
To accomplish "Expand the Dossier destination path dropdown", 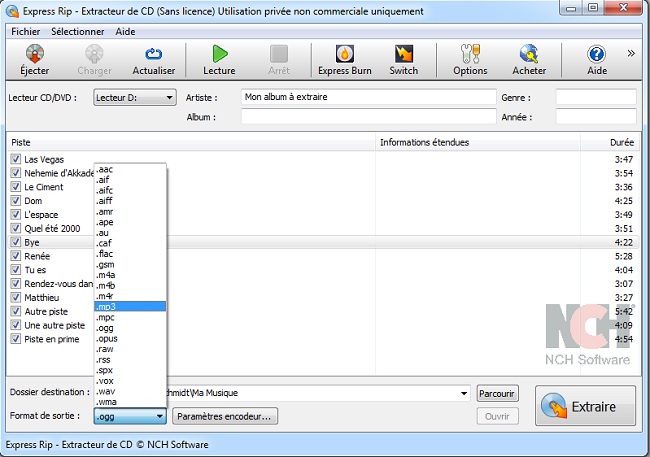I will (x=464, y=393).
